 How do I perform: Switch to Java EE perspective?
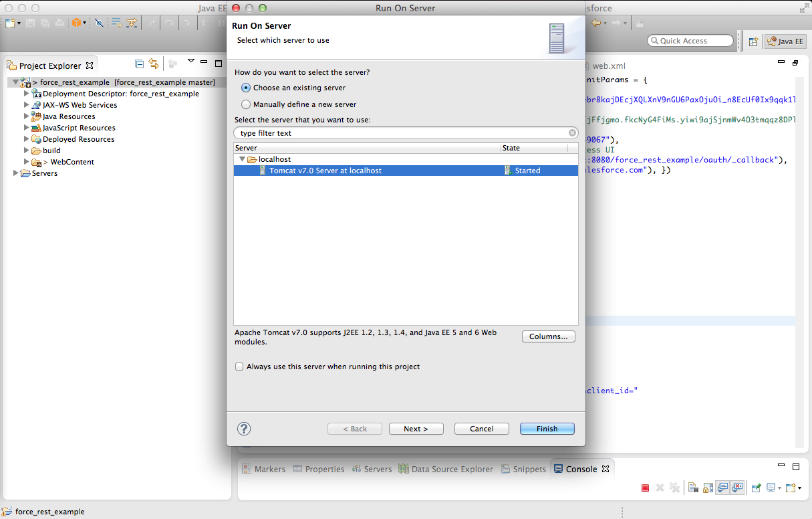785,41
